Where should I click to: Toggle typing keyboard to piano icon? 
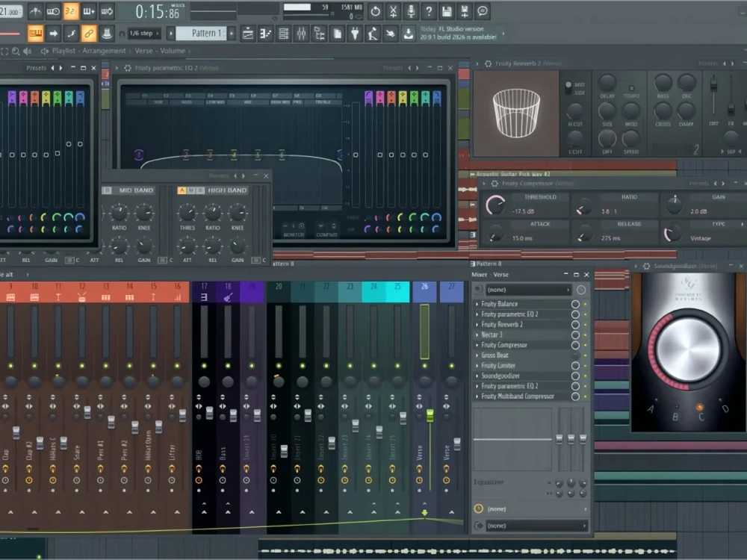click(x=35, y=34)
